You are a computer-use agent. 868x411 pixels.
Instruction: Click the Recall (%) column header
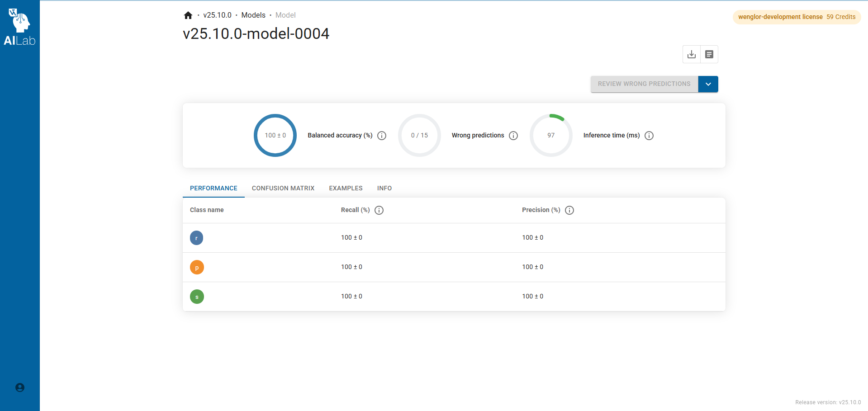tap(356, 210)
